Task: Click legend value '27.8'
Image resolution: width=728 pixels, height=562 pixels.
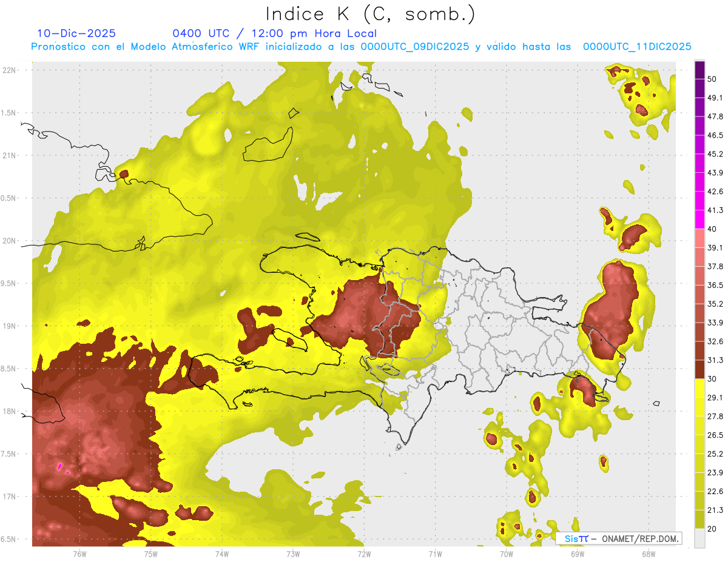Action: (x=715, y=416)
